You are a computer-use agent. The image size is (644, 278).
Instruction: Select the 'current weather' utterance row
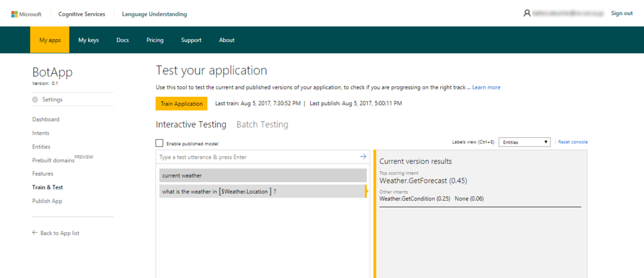pos(263,175)
